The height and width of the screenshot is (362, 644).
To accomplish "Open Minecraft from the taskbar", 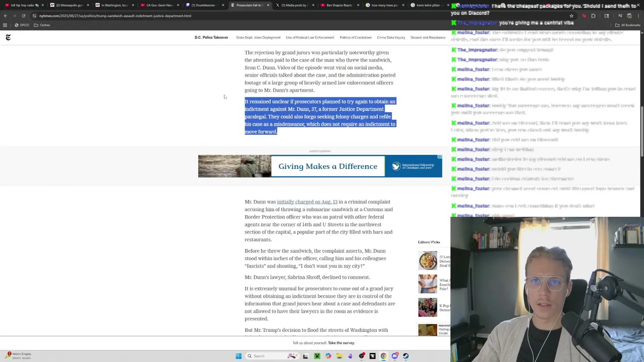I will pos(317,356).
